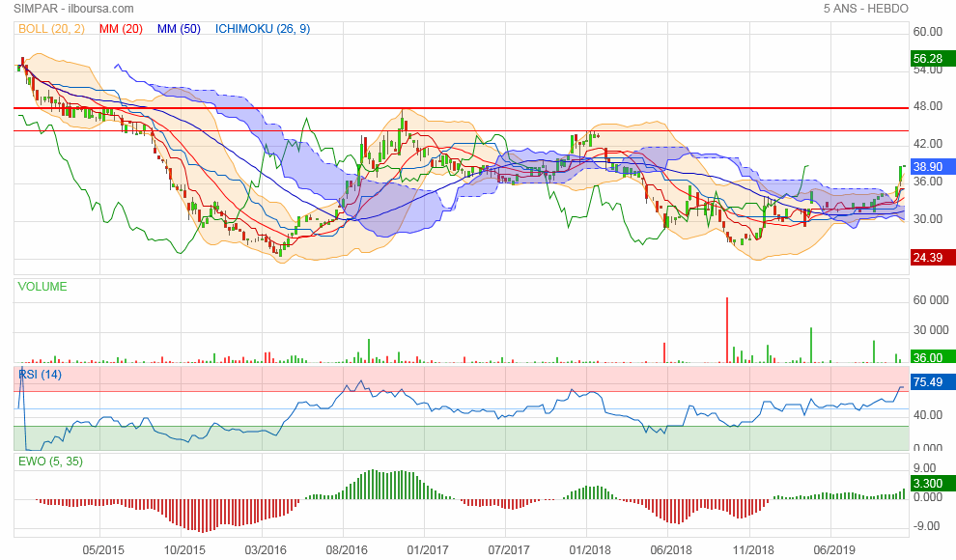Click the 05/2015 date axis label
Image resolution: width=956 pixels, height=560 pixels.
(x=103, y=550)
